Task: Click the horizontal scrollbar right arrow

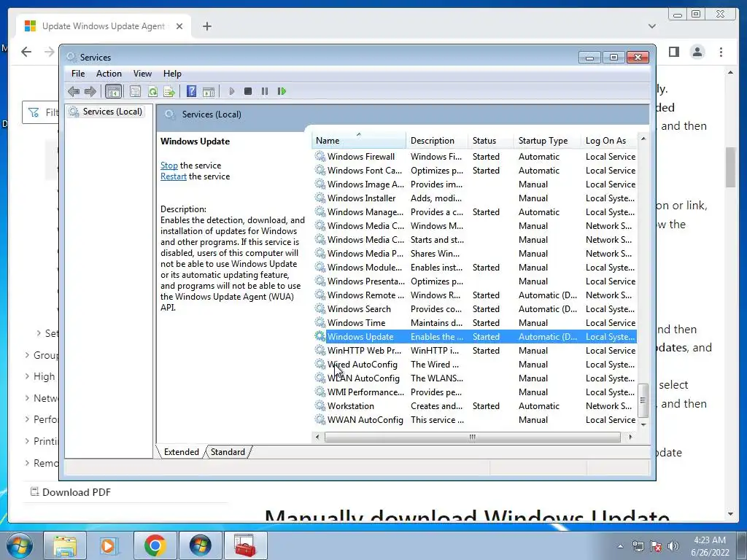Action: coord(631,437)
